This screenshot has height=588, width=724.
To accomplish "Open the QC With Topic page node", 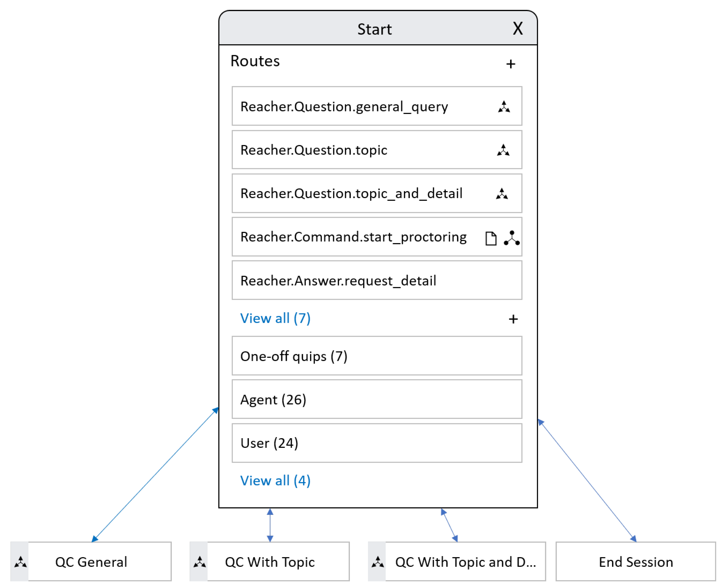I will point(270,562).
